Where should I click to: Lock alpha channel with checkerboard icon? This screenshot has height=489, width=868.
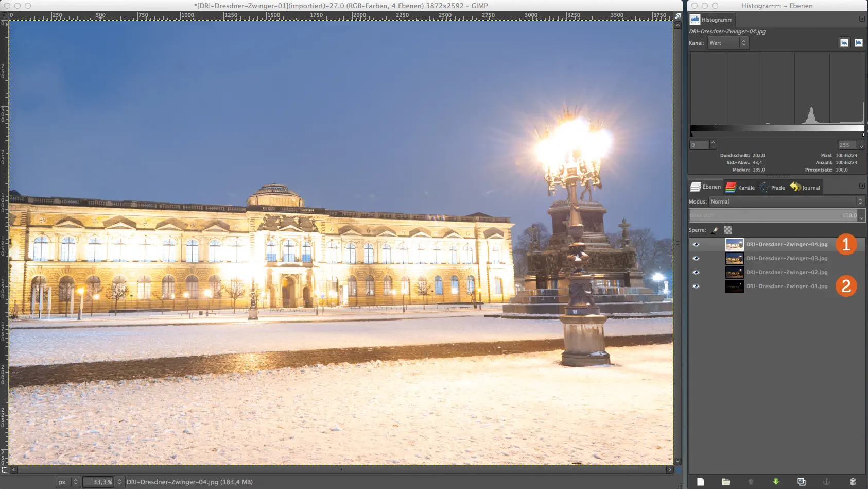[x=727, y=230]
